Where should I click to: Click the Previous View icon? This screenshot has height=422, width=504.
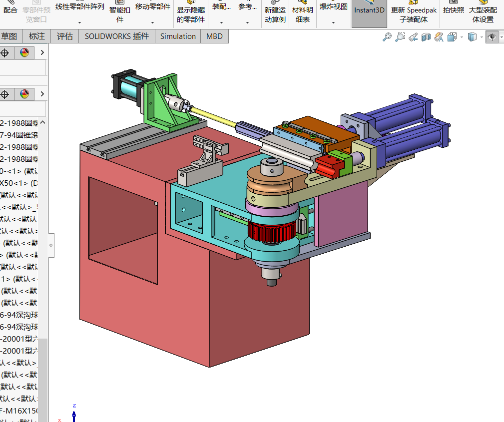pyautogui.click(x=413, y=37)
